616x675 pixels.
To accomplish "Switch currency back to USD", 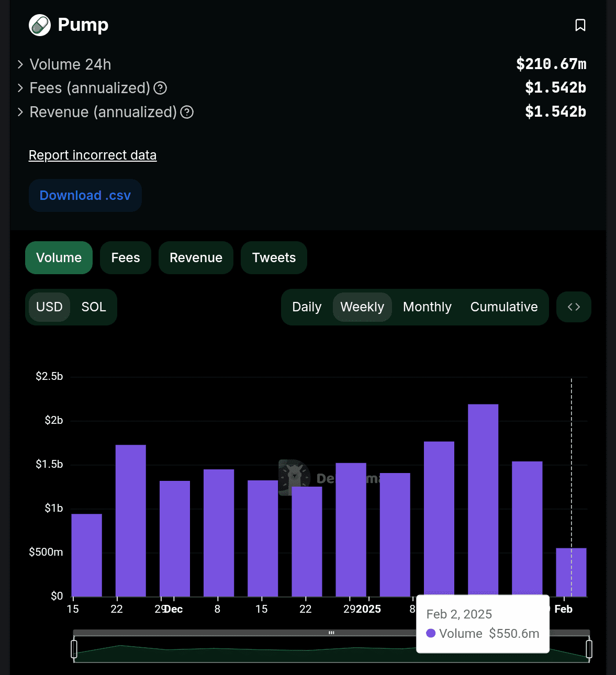I will [x=49, y=307].
